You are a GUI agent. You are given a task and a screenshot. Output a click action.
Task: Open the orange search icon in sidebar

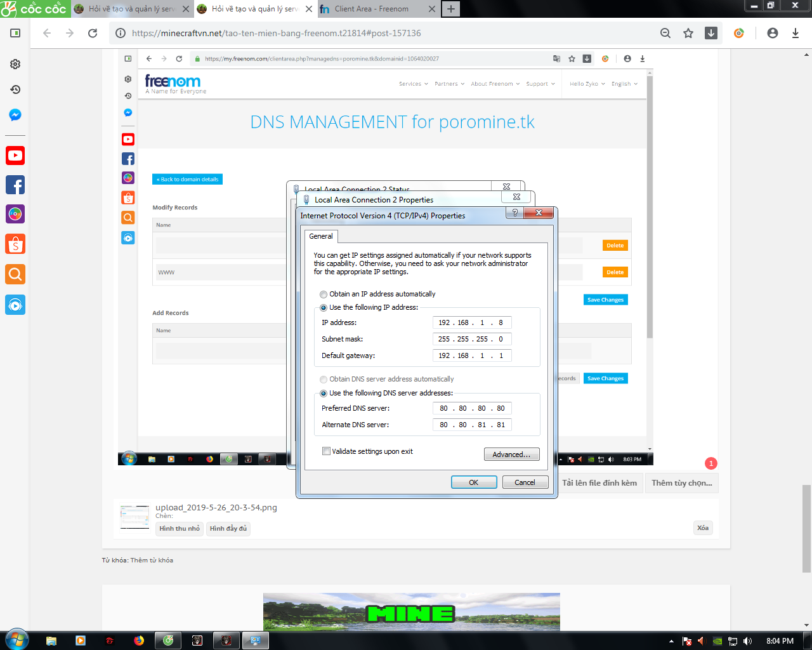(15, 274)
